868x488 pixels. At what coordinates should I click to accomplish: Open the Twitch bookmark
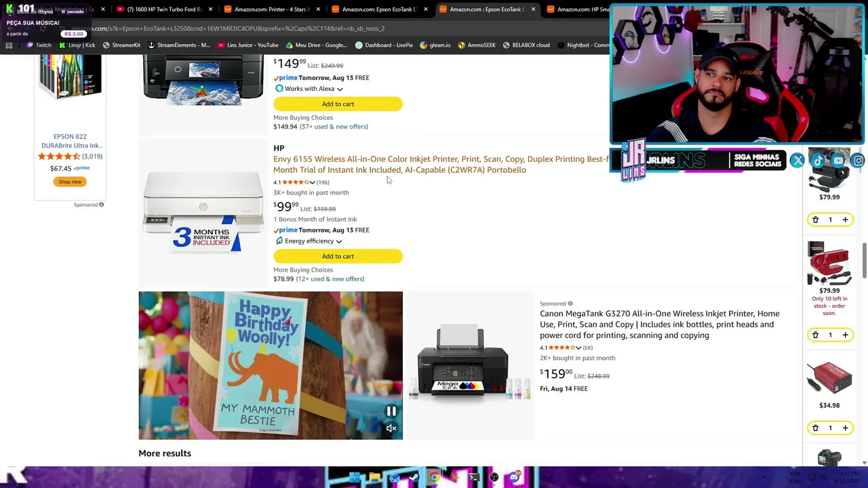tap(39, 45)
